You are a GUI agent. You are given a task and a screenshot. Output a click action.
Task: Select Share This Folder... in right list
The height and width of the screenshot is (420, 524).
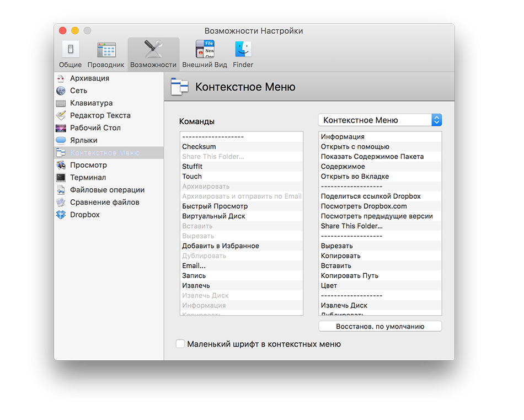pos(380,226)
